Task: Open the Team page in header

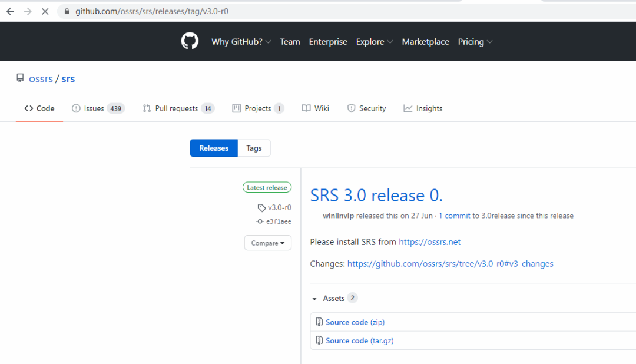Action: [x=290, y=42]
